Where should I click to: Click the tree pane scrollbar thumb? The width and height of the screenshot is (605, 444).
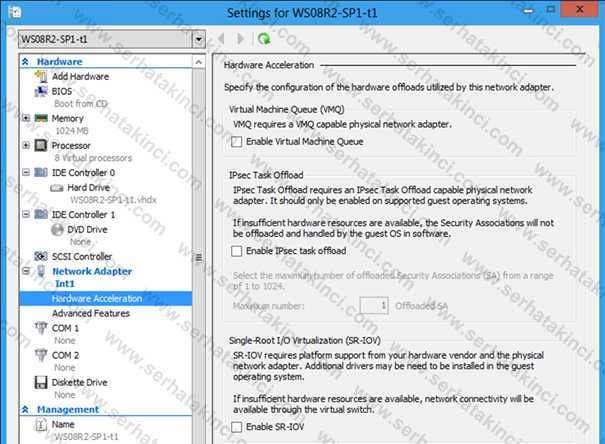click(199, 257)
